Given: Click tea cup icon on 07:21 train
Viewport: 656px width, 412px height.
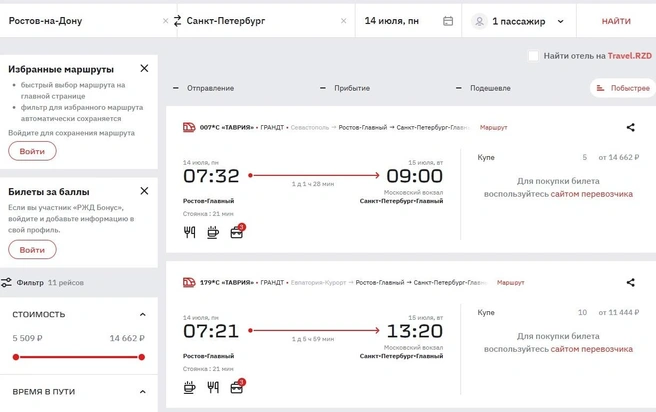Looking at the screenshot, I should click(x=190, y=387).
